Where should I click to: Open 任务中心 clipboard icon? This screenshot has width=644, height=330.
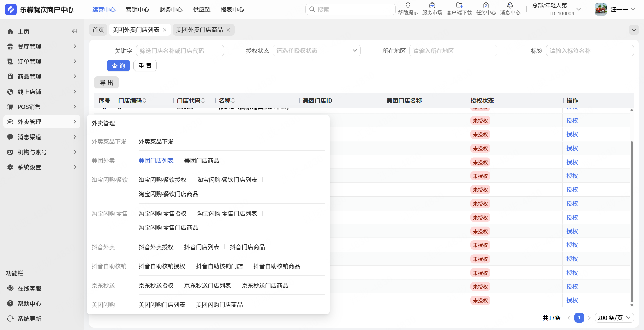(486, 6)
